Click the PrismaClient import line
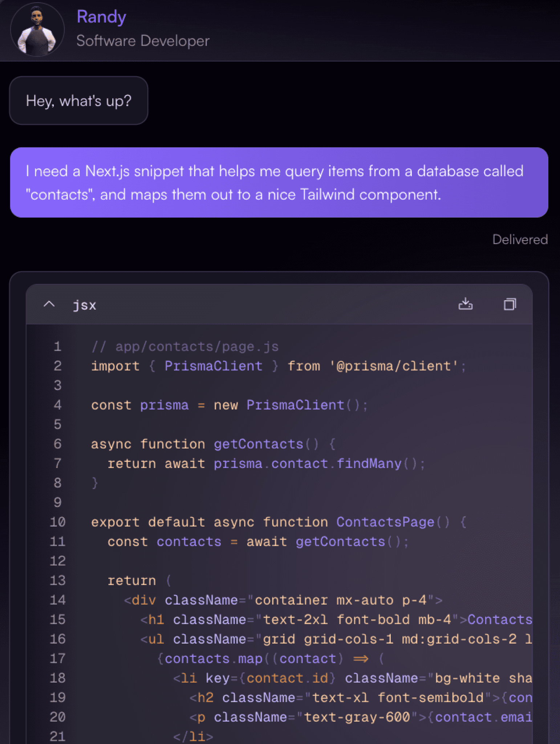This screenshot has height=744, width=560. click(x=278, y=366)
